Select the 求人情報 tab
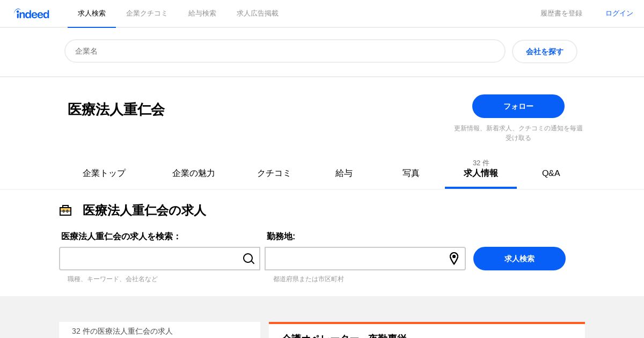The image size is (644, 338). click(481, 173)
